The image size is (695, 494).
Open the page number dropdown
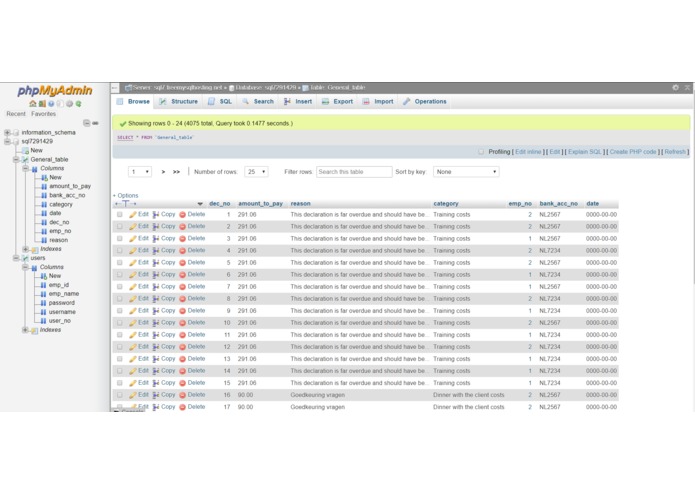140,172
